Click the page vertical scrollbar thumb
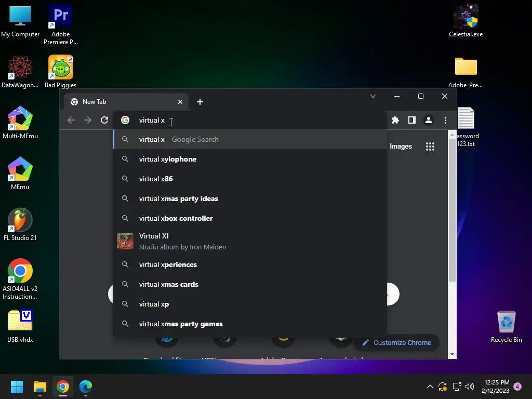This screenshot has width=532, height=399. click(452, 210)
